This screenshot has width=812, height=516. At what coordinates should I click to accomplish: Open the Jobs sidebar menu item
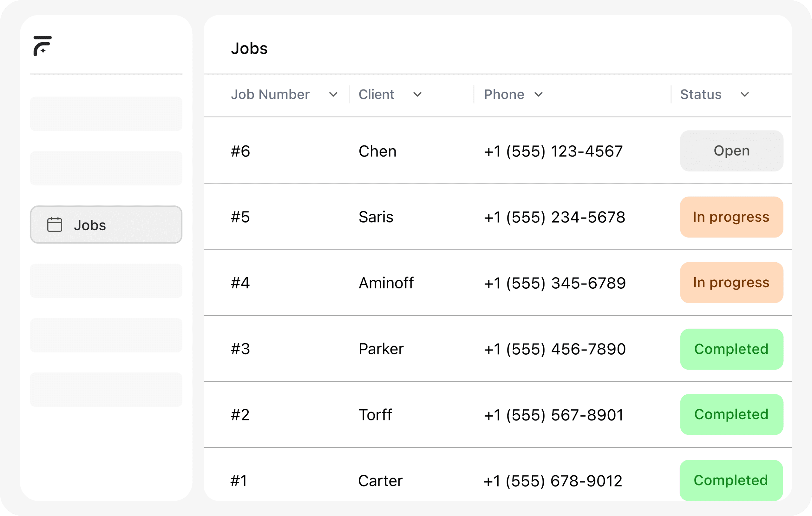[x=106, y=225]
